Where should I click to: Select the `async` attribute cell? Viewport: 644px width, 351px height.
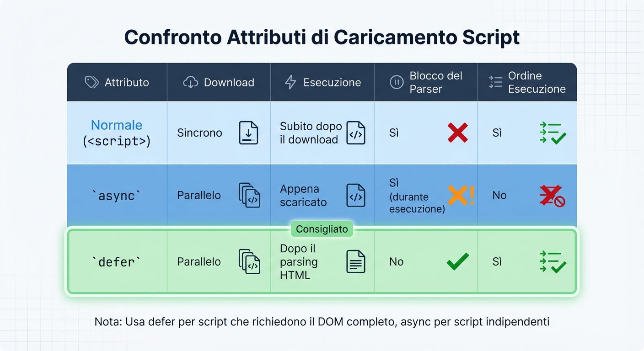[117, 195]
